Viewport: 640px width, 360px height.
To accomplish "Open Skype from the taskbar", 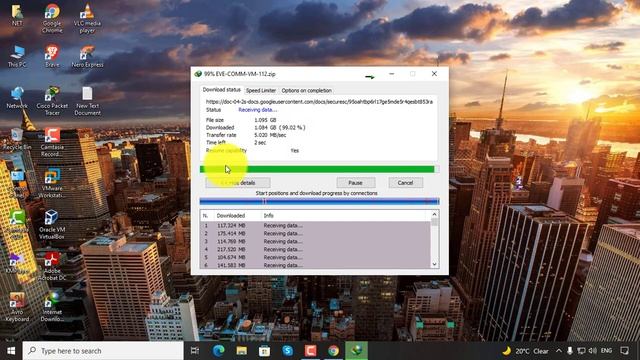I will point(287,351).
